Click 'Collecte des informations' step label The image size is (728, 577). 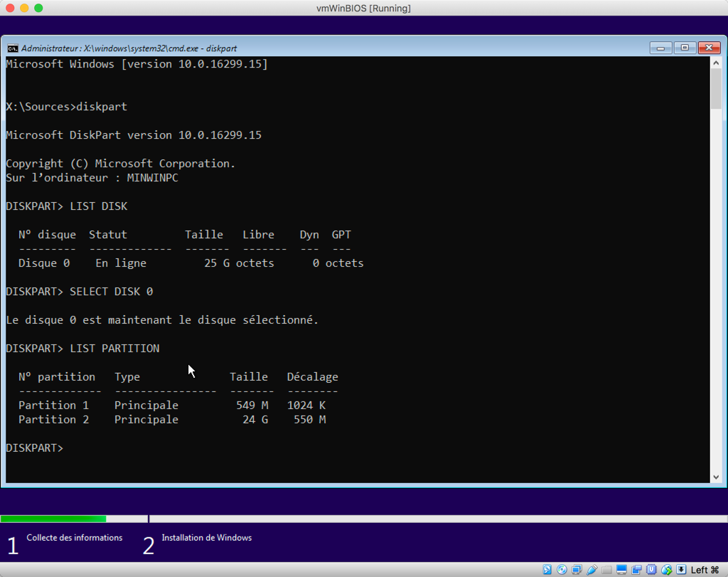coord(74,537)
